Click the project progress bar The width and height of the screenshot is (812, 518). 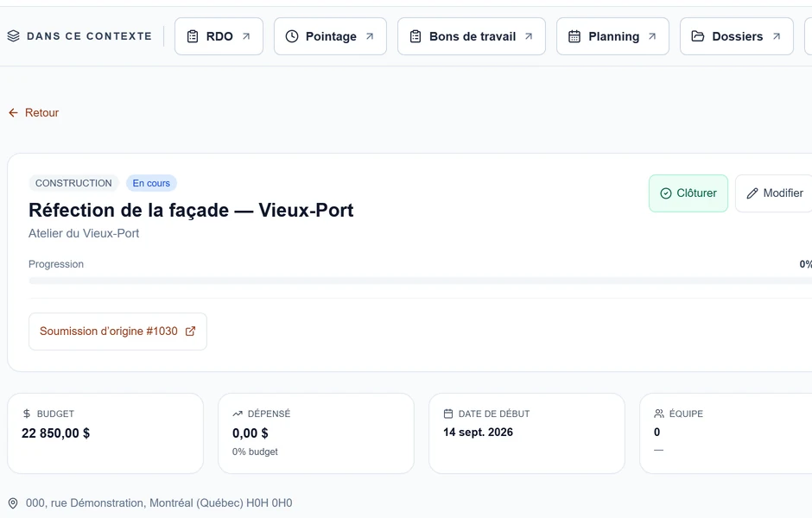[x=420, y=281]
